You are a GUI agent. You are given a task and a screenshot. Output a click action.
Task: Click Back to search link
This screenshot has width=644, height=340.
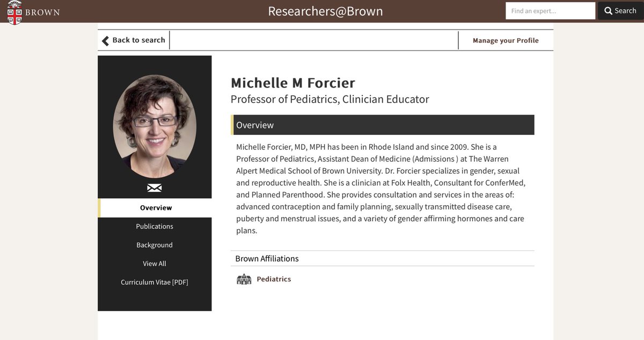138,40
